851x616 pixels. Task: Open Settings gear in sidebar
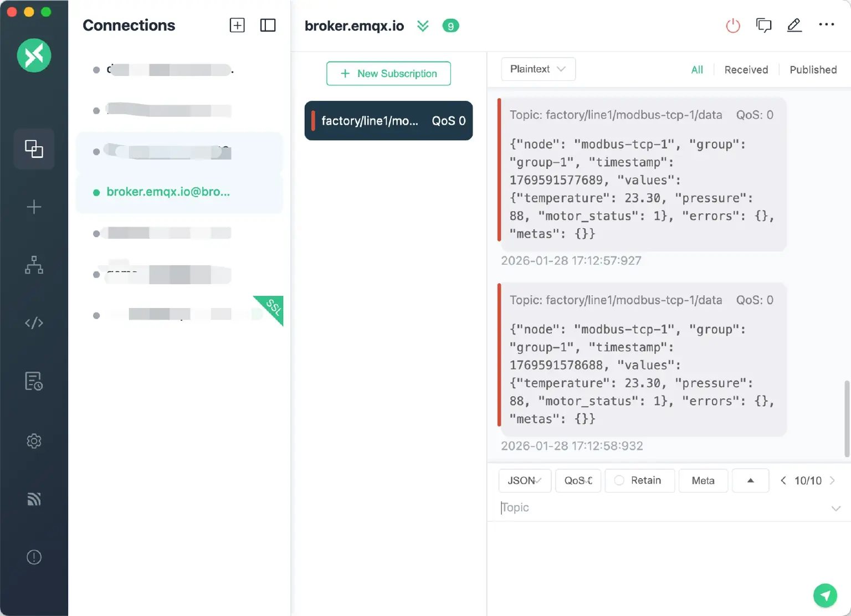(x=34, y=441)
